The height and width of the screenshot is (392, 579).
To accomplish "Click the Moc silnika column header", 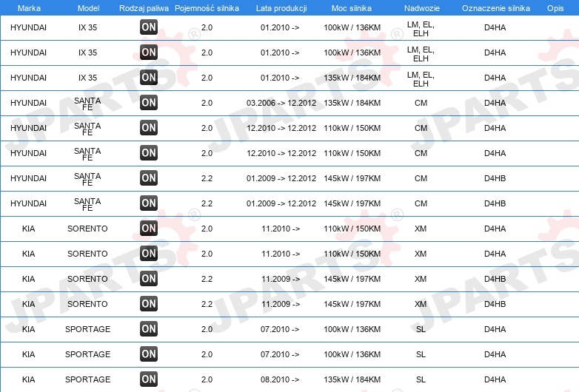I will (x=352, y=8).
